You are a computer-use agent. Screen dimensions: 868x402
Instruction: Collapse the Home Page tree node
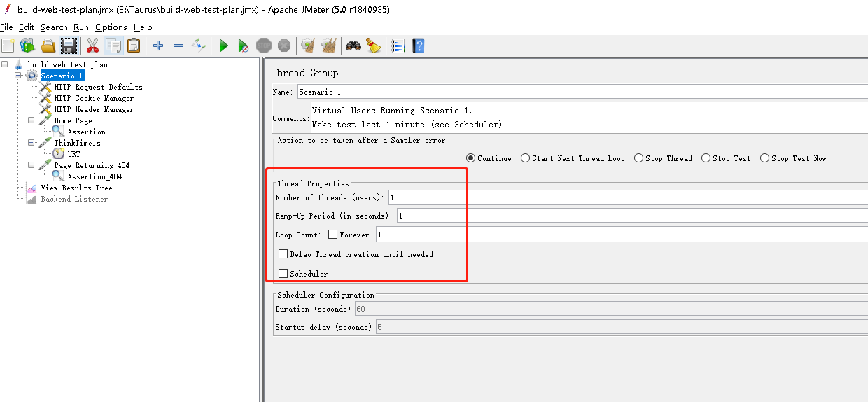click(x=32, y=120)
